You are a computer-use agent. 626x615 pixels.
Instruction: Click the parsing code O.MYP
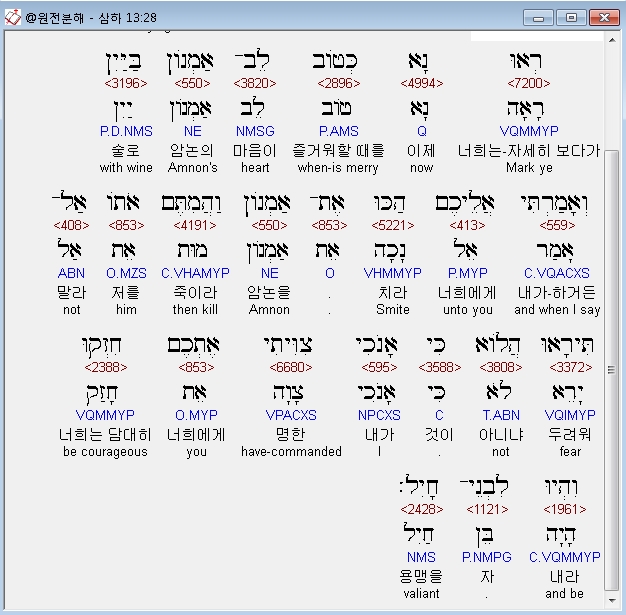click(x=196, y=415)
